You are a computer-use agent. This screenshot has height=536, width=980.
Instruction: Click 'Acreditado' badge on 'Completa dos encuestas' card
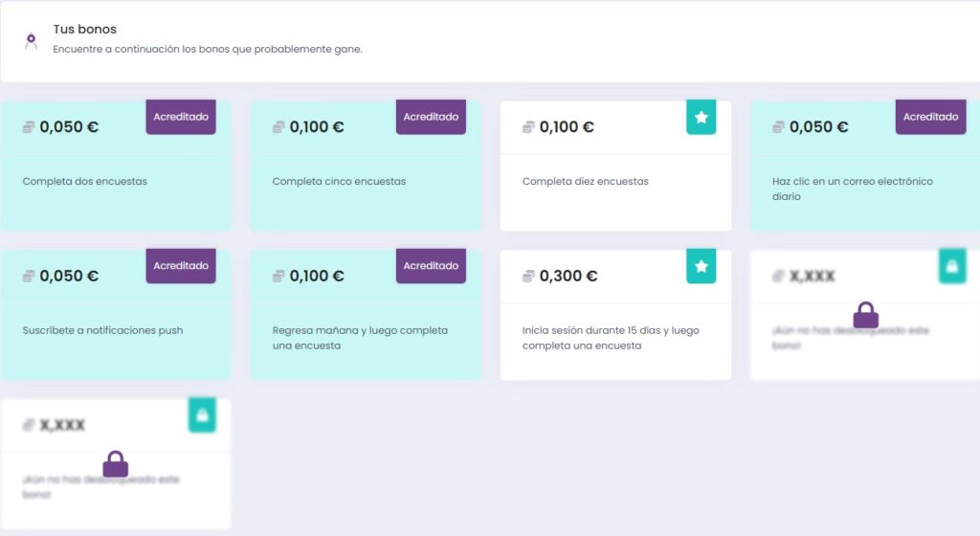(x=181, y=117)
